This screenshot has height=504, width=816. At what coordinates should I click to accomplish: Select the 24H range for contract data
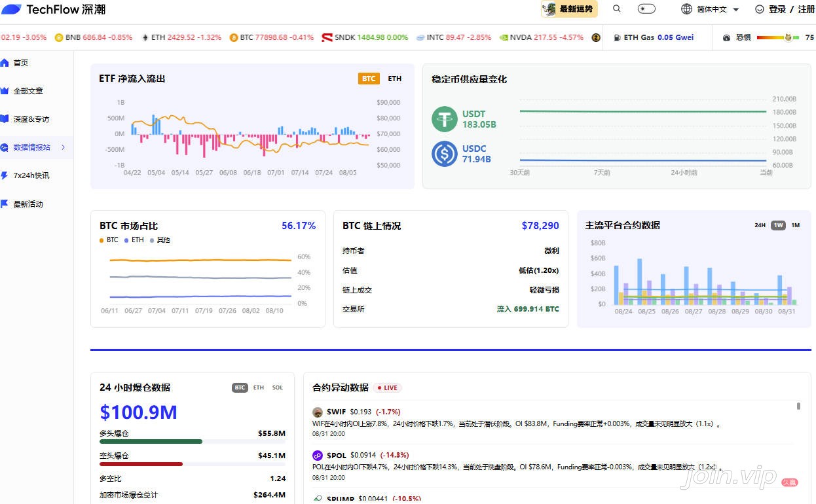tap(760, 225)
